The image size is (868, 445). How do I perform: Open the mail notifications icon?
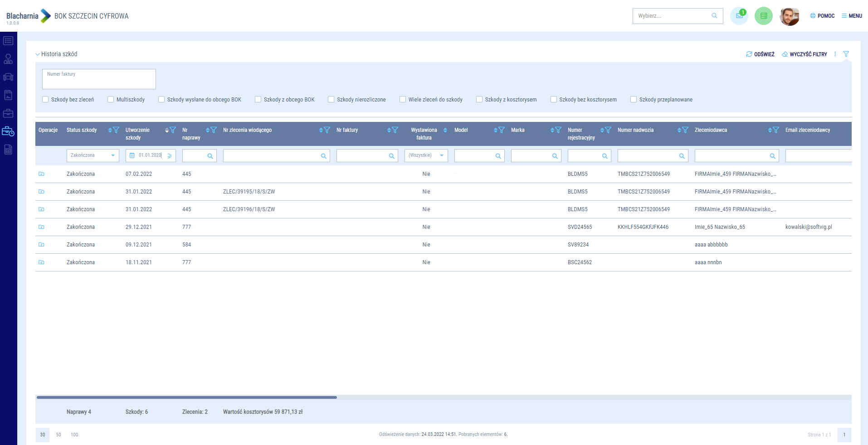739,16
